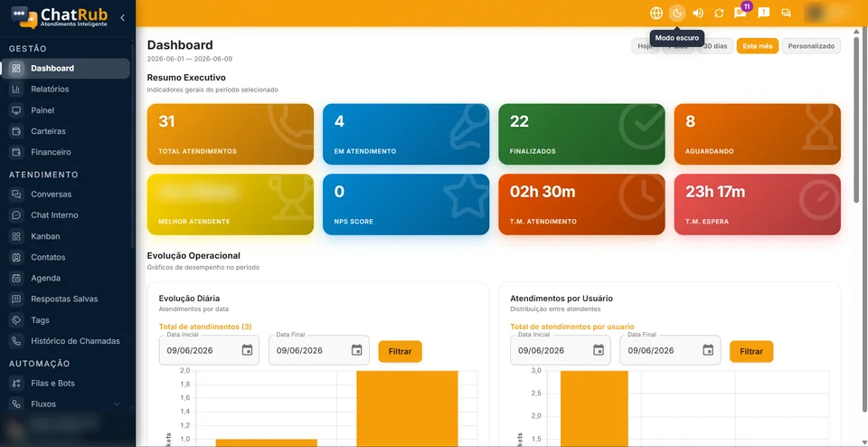The height and width of the screenshot is (447, 868).
Task: Click the refresh arrows icon
Action: pos(719,13)
